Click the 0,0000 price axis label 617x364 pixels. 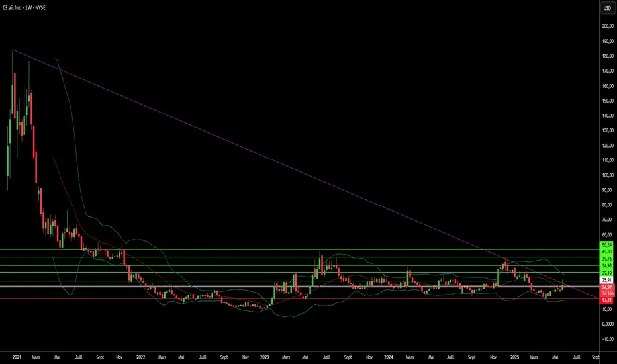[x=608, y=324]
